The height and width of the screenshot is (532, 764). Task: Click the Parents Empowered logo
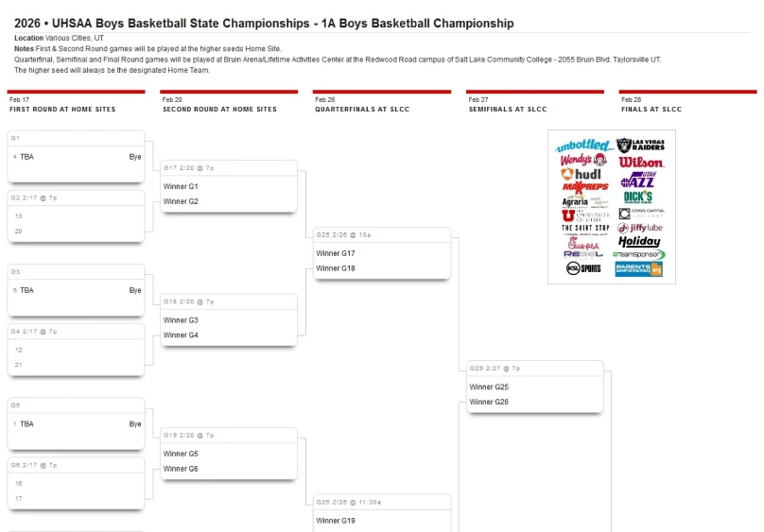639,268
